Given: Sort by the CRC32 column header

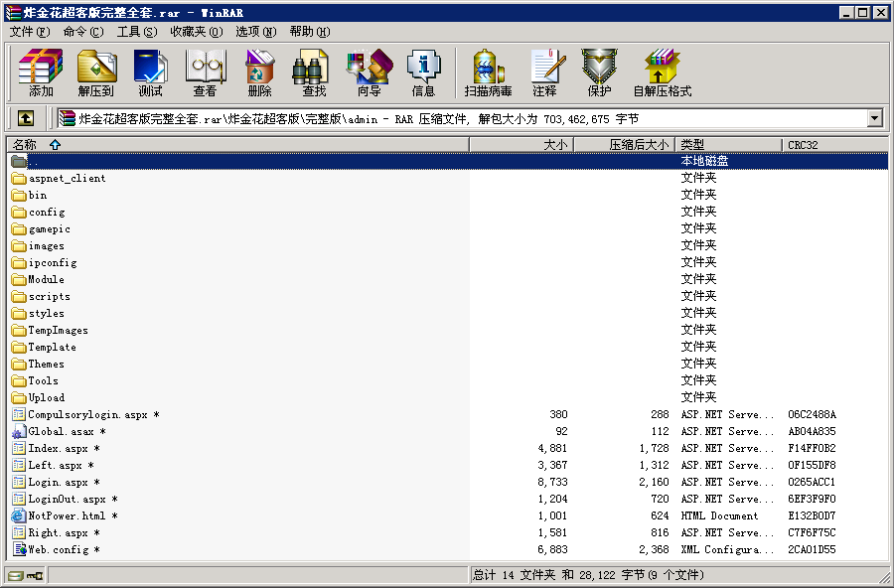Looking at the screenshot, I should (803, 145).
